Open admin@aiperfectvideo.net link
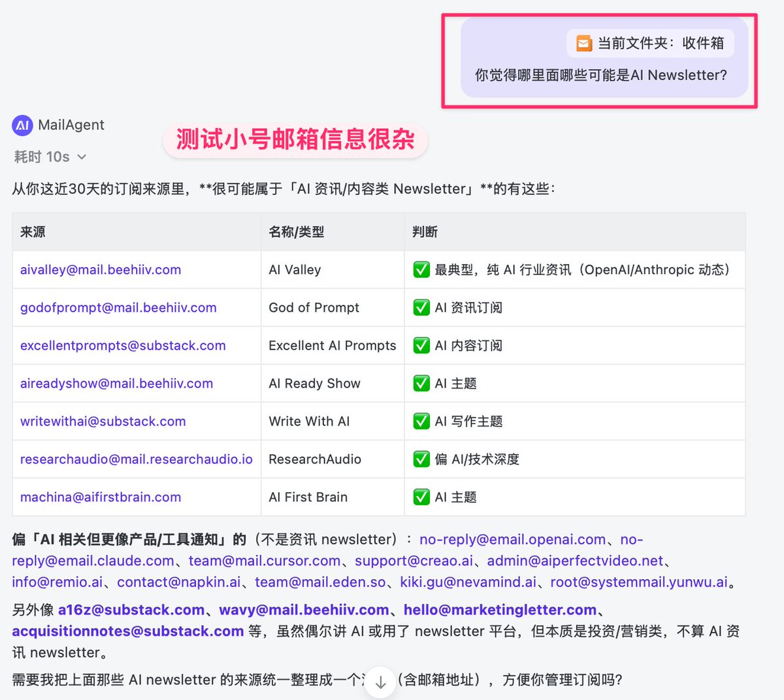This screenshot has height=700, width=784. coord(575,561)
